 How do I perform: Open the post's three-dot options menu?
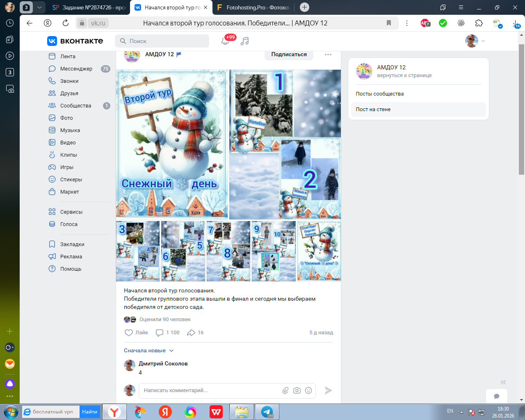coord(328,55)
